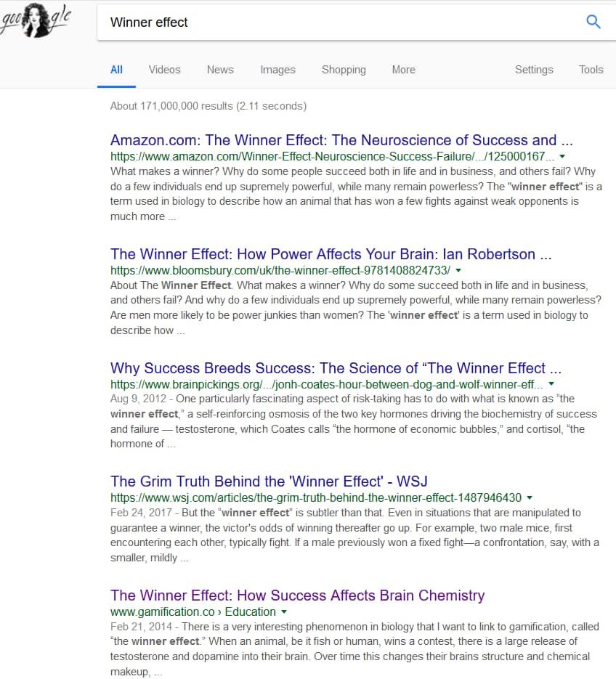Open the Amazon.com Winner Effect result
The width and height of the screenshot is (616, 679).
click(341, 140)
